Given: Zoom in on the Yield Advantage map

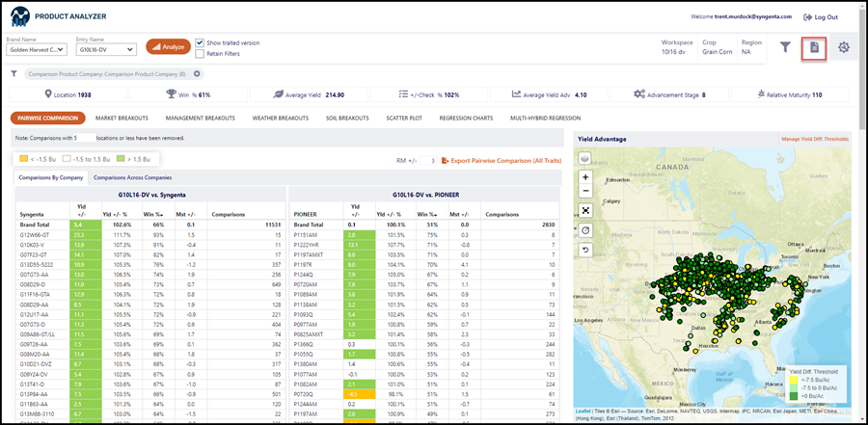Looking at the screenshot, I should pyautogui.click(x=585, y=177).
